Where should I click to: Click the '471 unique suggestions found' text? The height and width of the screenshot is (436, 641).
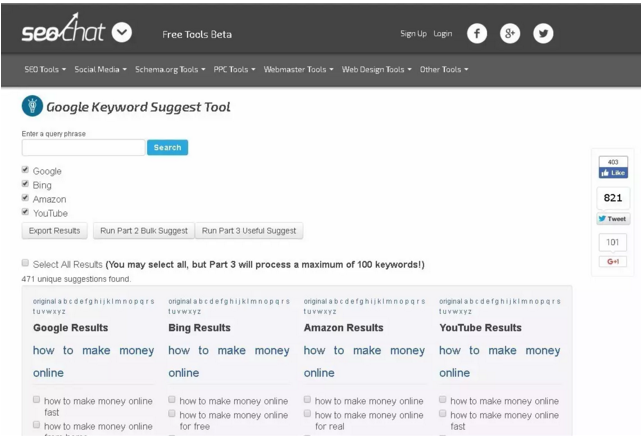(x=76, y=279)
